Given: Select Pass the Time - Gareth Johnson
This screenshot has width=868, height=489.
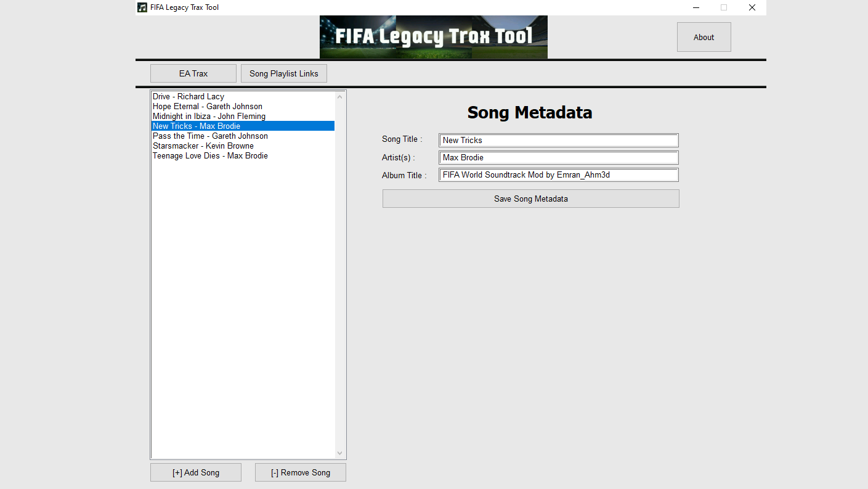Looking at the screenshot, I should point(243,136).
